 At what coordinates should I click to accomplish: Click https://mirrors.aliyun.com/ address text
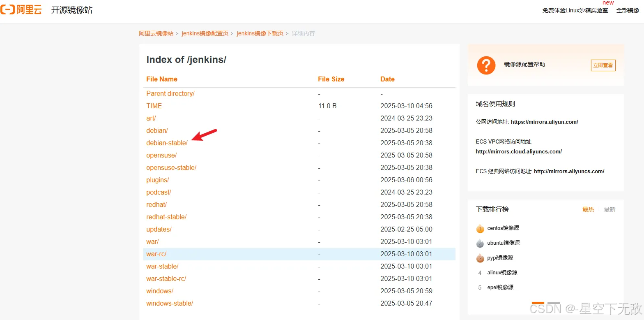click(545, 122)
